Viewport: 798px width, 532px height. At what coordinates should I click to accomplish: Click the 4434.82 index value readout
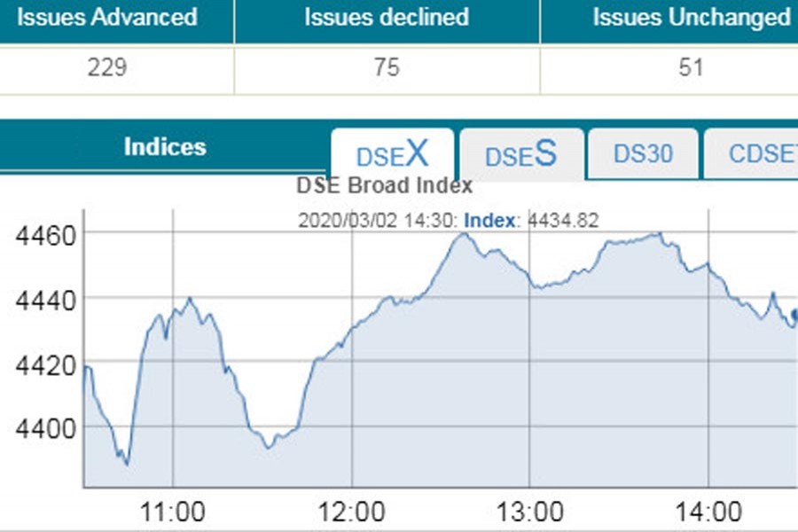[563, 221]
